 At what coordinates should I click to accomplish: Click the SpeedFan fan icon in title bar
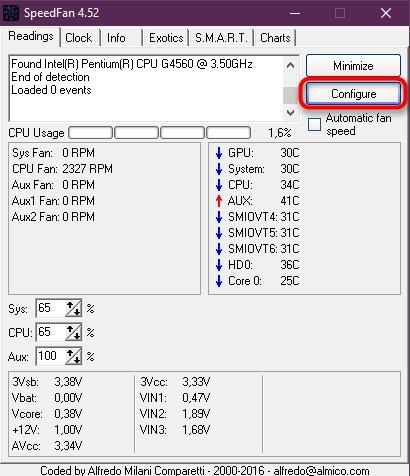pyautogui.click(x=11, y=13)
